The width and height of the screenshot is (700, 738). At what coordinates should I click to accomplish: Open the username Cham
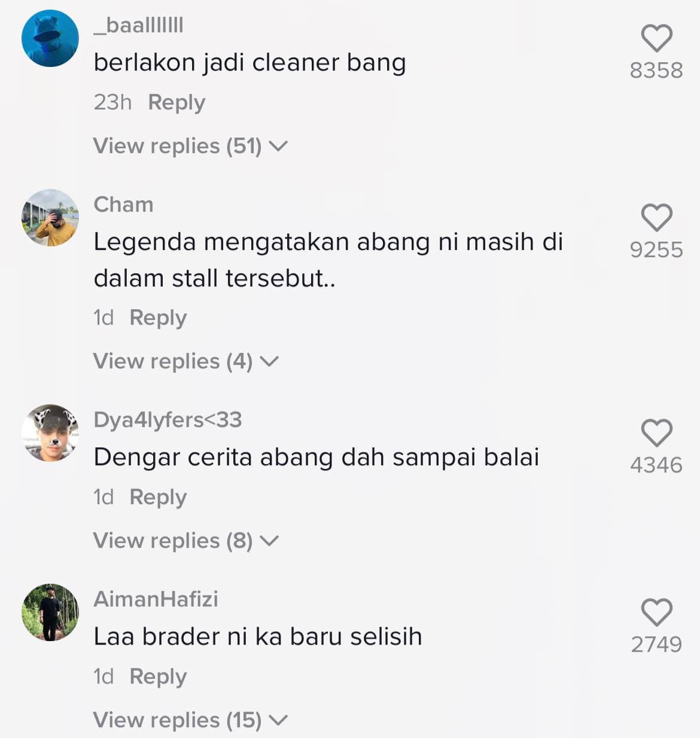click(x=123, y=205)
